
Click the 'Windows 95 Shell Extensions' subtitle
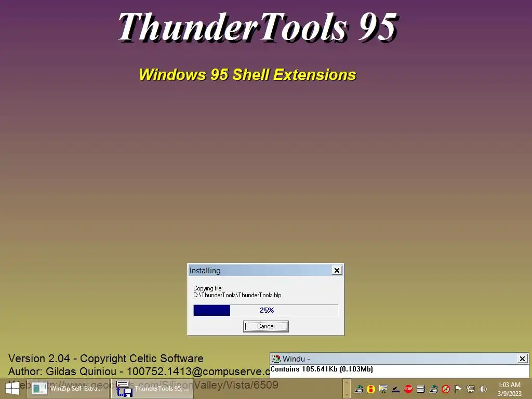(248, 75)
